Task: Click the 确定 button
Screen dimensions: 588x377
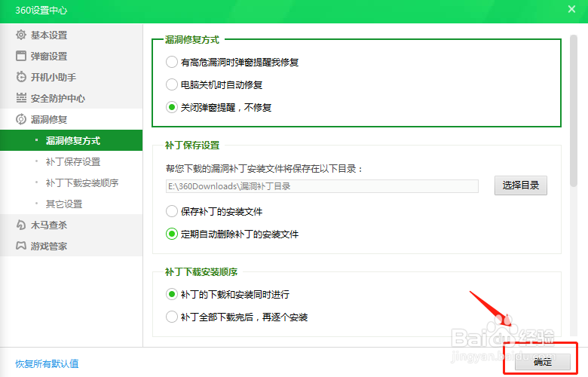Action: coord(542,362)
